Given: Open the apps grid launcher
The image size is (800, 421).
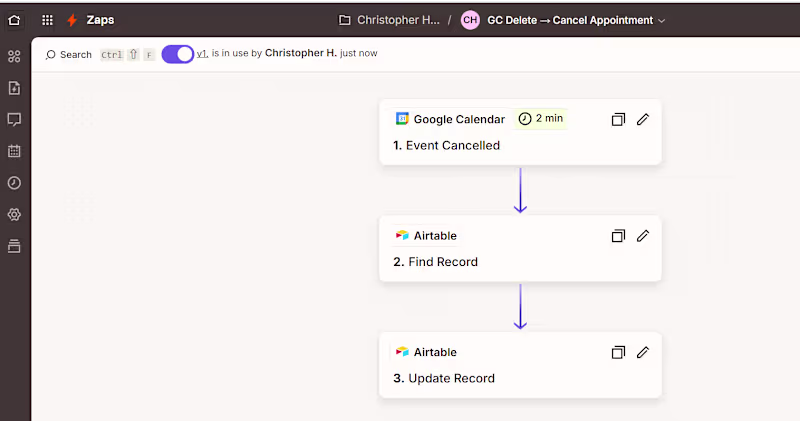Looking at the screenshot, I should coord(47,20).
